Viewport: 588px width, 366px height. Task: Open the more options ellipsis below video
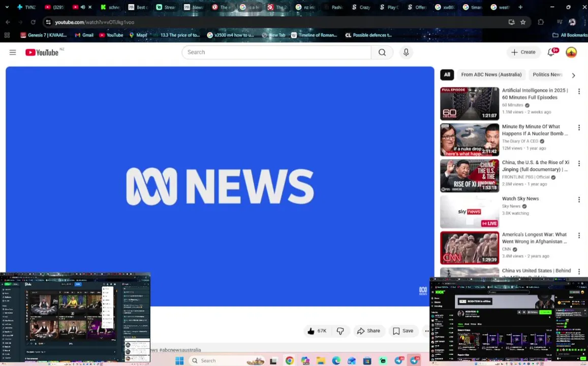tap(427, 331)
